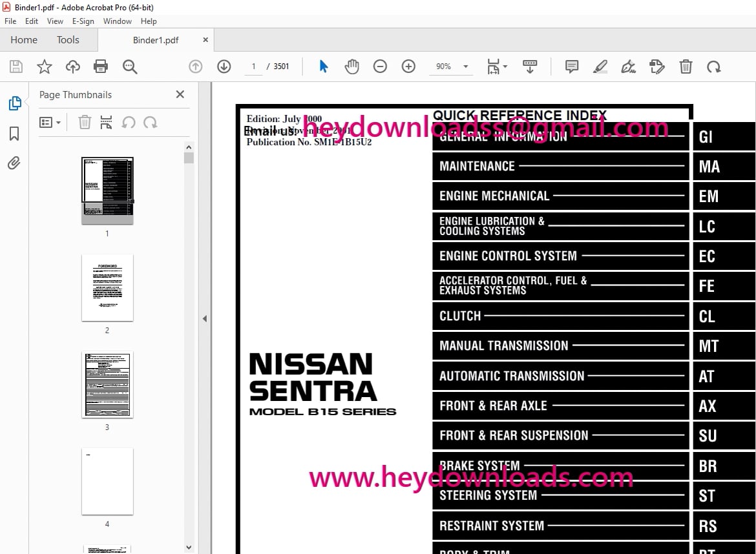This screenshot has width=756, height=554.
Task: Activate the Selection arrow tool
Action: click(324, 67)
